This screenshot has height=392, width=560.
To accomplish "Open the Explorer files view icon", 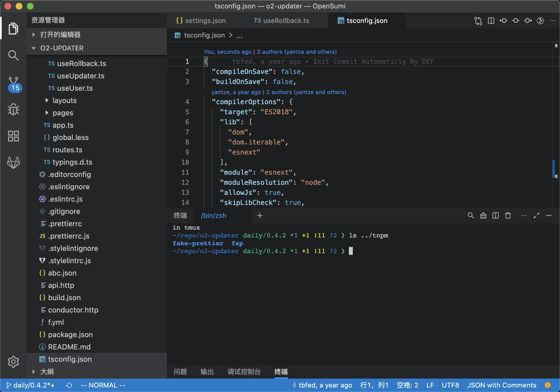I will click(13, 28).
